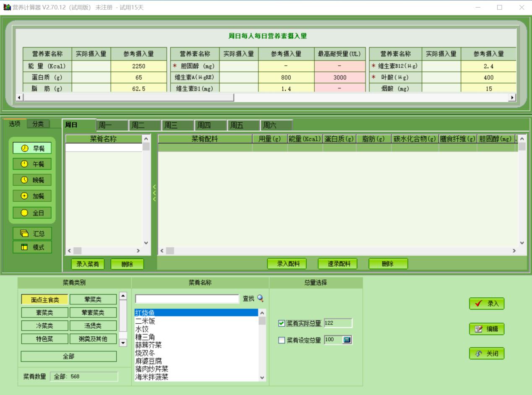The image size is (532, 395).
Task: Click the dish name search field
Action: (187, 299)
